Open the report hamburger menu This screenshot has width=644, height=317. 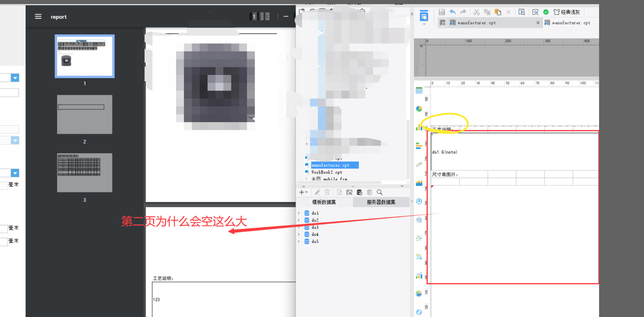pyautogui.click(x=38, y=17)
